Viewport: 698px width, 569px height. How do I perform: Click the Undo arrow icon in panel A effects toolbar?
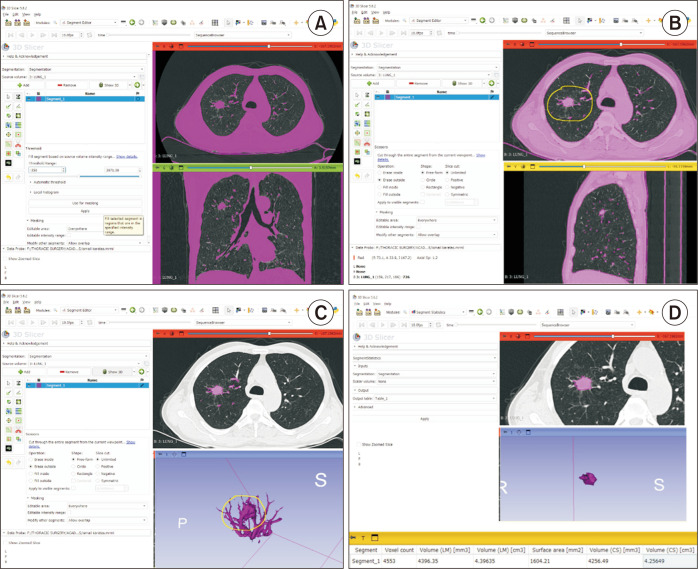click(x=8, y=176)
